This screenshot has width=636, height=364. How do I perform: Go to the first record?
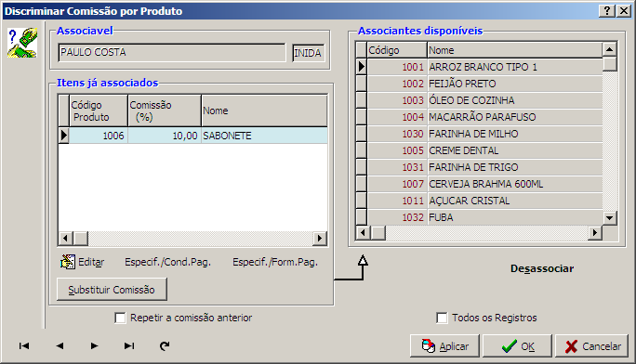point(24,345)
